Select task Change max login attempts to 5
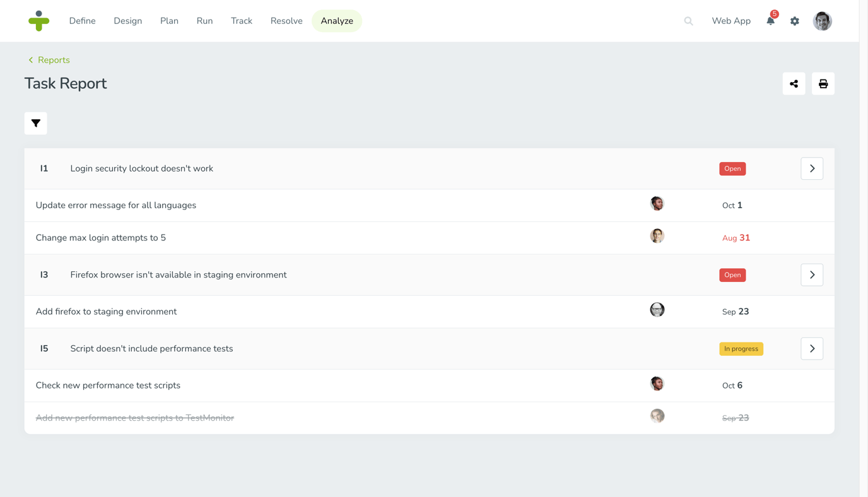This screenshot has width=868, height=497. (429, 238)
